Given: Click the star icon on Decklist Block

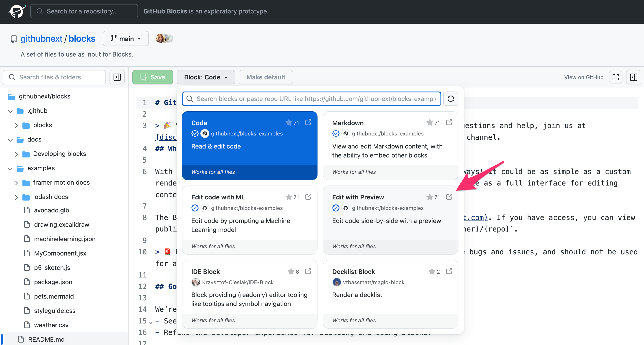Looking at the screenshot, I should (x=432, y=271).
